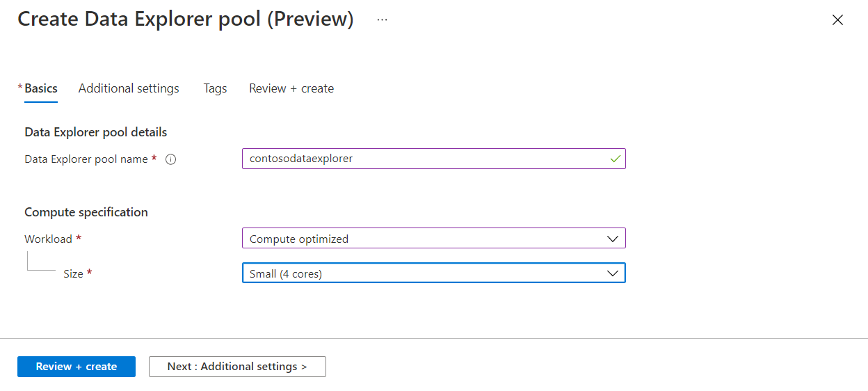868x391 pixels.
Task: Select the Review + create tab
Action: (291, 88)
